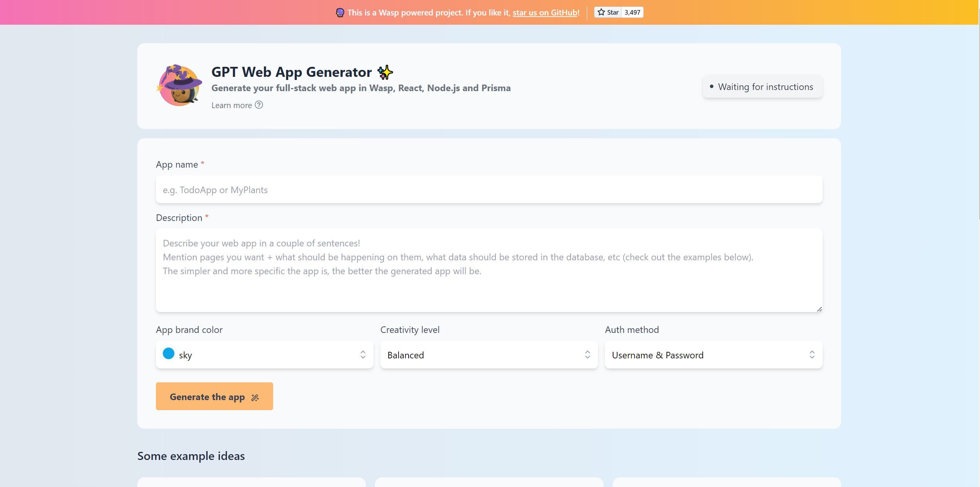
Task: Open the App brand color dropdown
Action: [264, 355]
